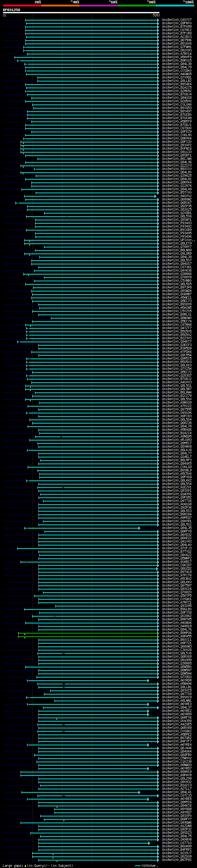Select hit label UniRef100_Q7X9Q1
This screenshot has height=868, width=197.
(176, 78)
